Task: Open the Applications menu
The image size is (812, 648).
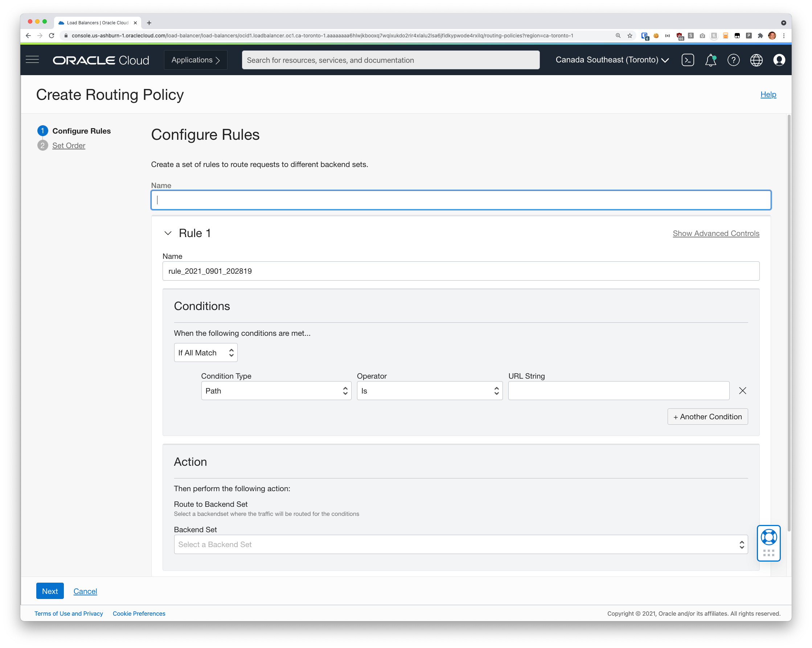Action: coord(196,60)
